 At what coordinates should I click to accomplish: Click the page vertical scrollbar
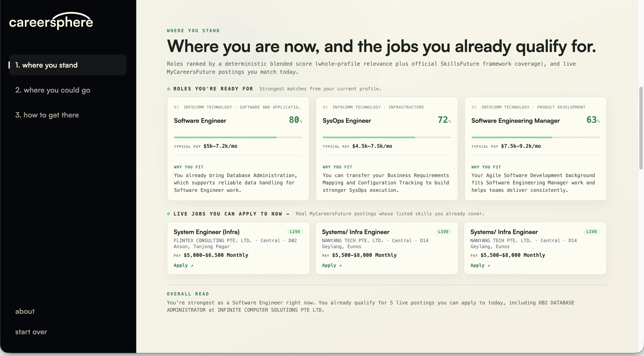point(641,128)
